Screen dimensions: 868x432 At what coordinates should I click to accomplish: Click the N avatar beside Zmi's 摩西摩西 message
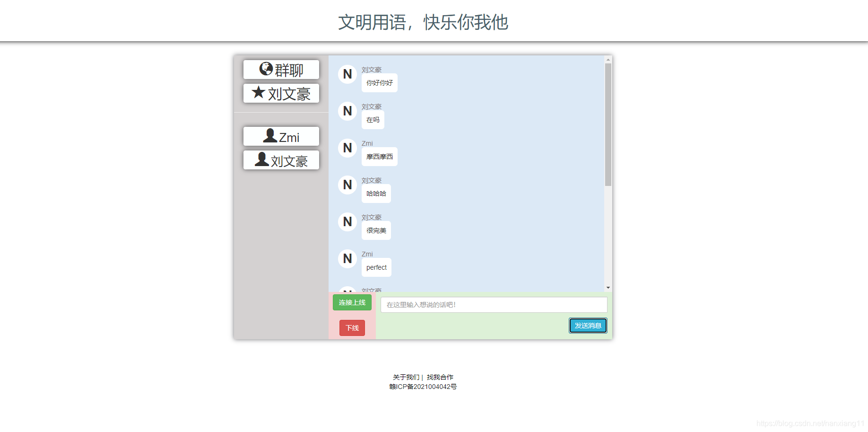(347, 148)
